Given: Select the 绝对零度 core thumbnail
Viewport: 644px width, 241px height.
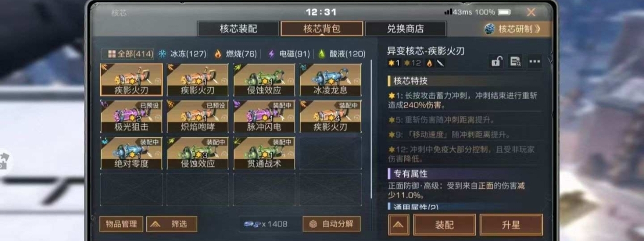Looking at the screenshot, I should point(131,153).
